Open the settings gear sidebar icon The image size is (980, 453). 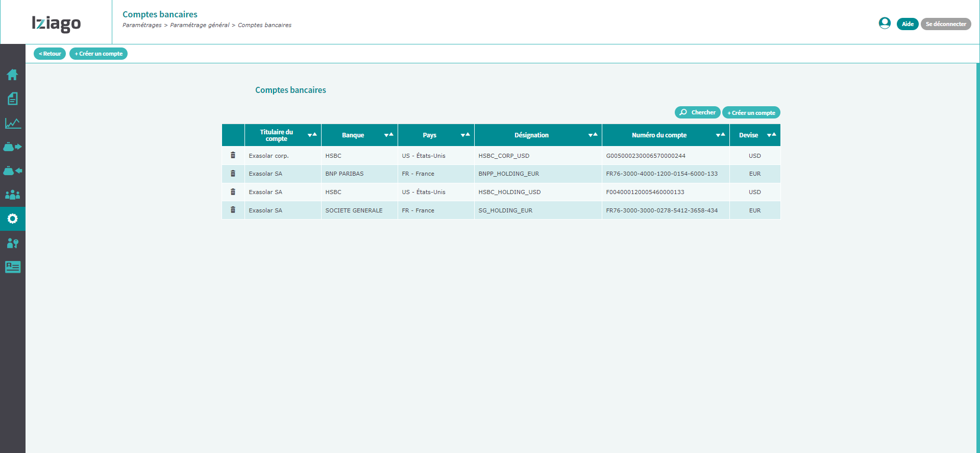point(12,219)
